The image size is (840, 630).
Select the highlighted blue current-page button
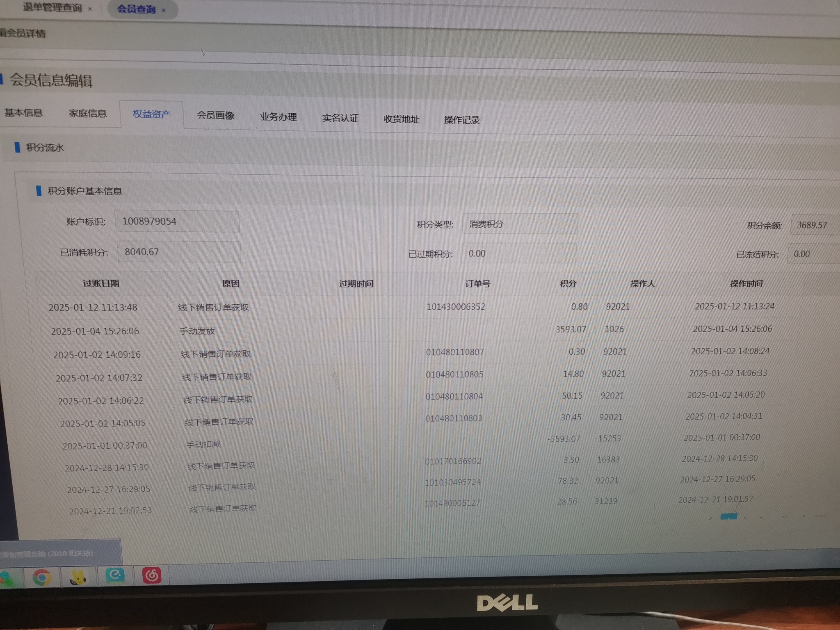coord(728,516)
